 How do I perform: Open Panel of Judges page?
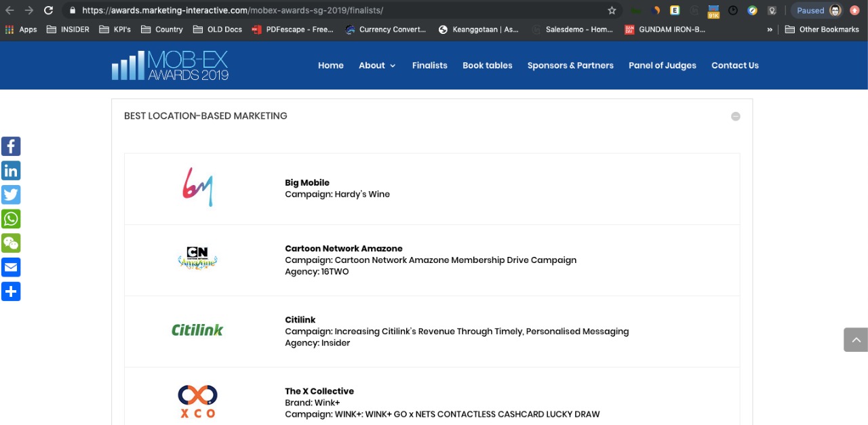pyautogui.click(x=662, y=66)
